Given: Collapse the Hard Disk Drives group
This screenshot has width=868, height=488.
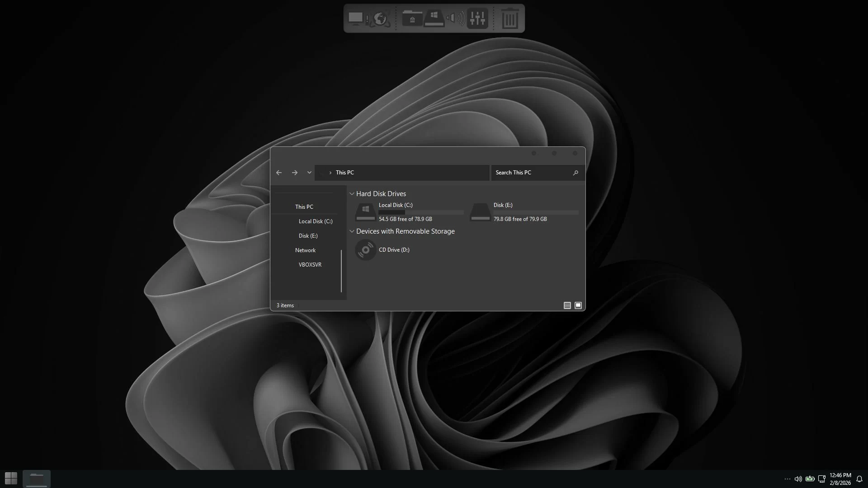Looking at the screenshot, I should 352,194.
